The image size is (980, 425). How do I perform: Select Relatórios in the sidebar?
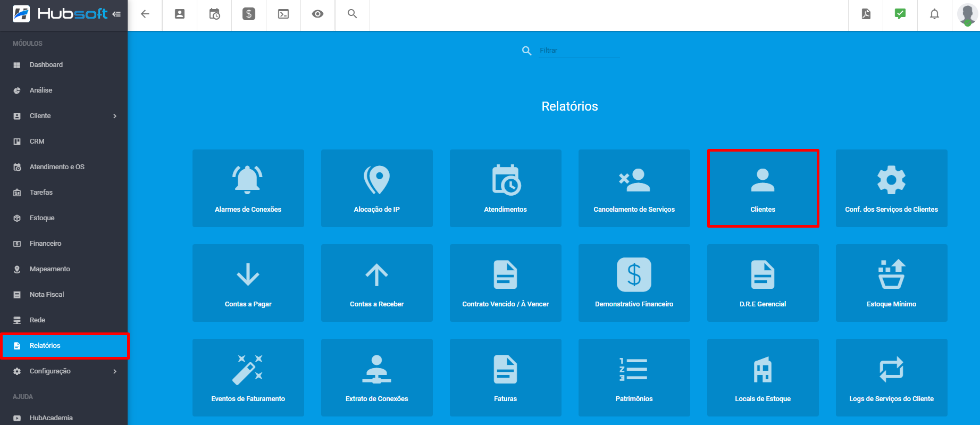(x=64, y=346)
